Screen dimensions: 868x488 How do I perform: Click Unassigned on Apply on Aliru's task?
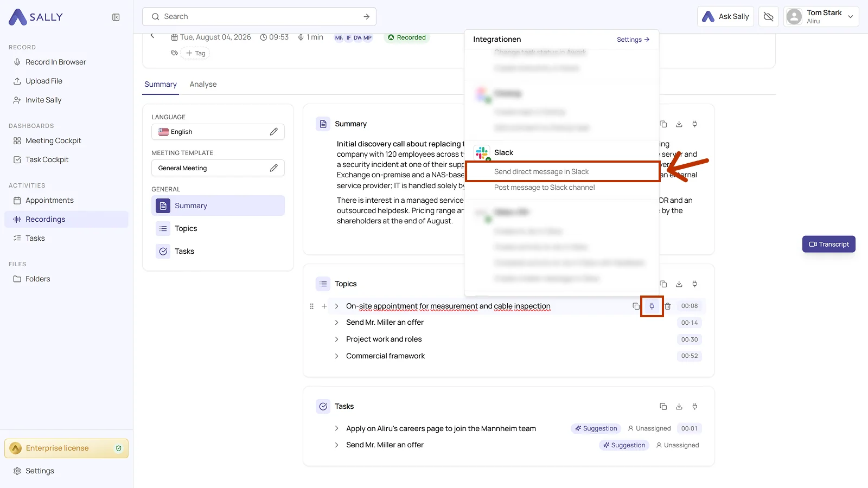pos(649,428)
